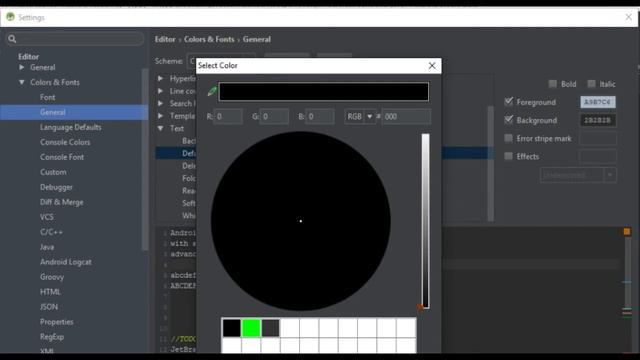Open Language Defaults settings
Image resolution: width=640 pixels, height=360 pixels.
(71, 127)
